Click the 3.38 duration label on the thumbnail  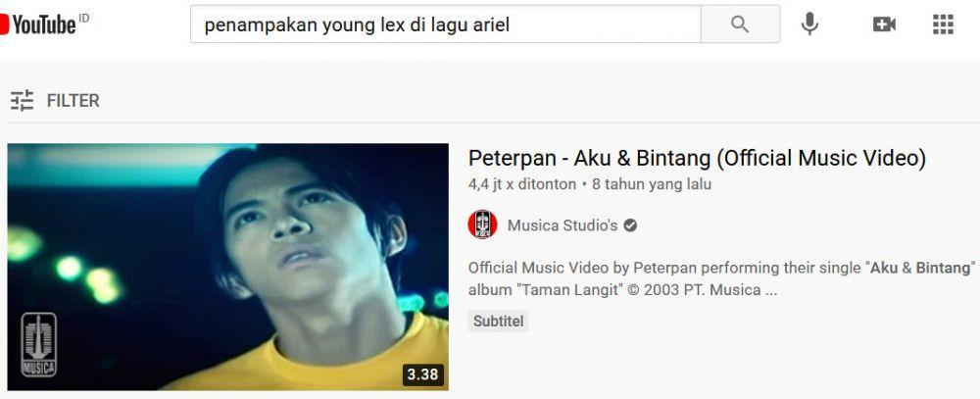(423, 374)
